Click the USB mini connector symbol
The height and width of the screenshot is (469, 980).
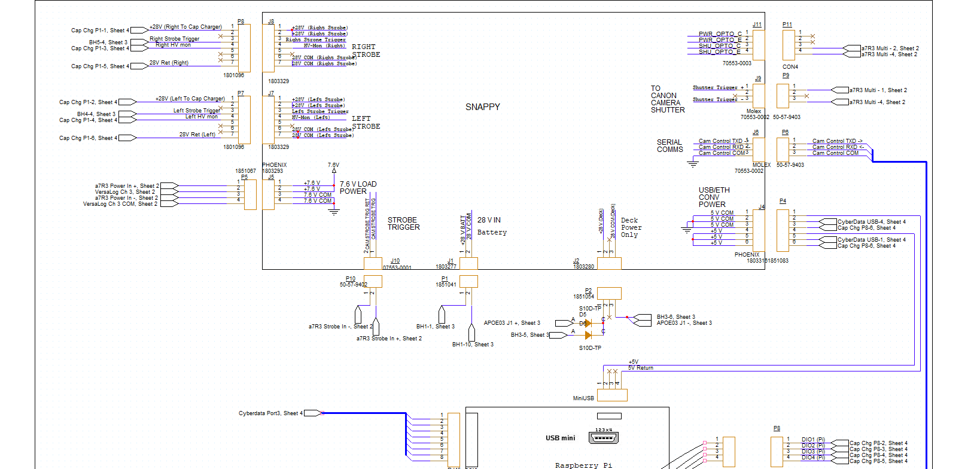point(603,437)
